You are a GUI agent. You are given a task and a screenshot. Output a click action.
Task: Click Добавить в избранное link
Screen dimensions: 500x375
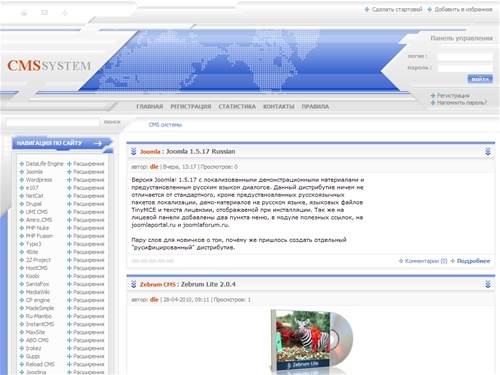click(x=463, y=9)
